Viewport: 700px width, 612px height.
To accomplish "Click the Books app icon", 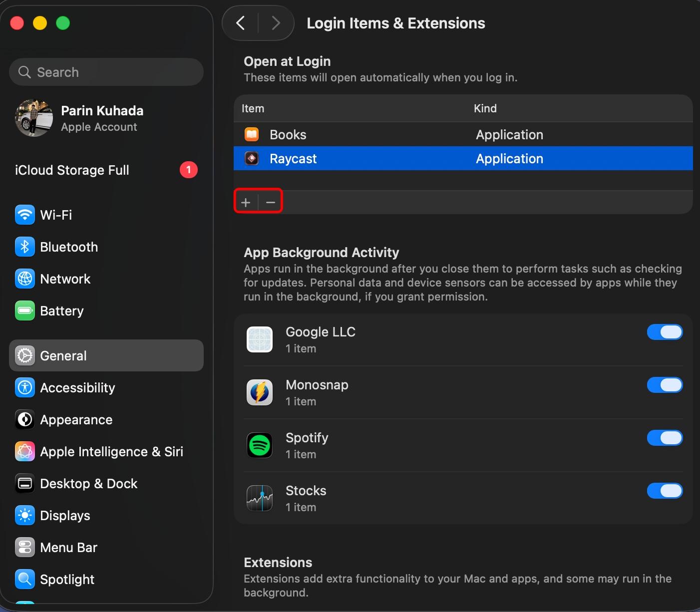I will 252,135.
